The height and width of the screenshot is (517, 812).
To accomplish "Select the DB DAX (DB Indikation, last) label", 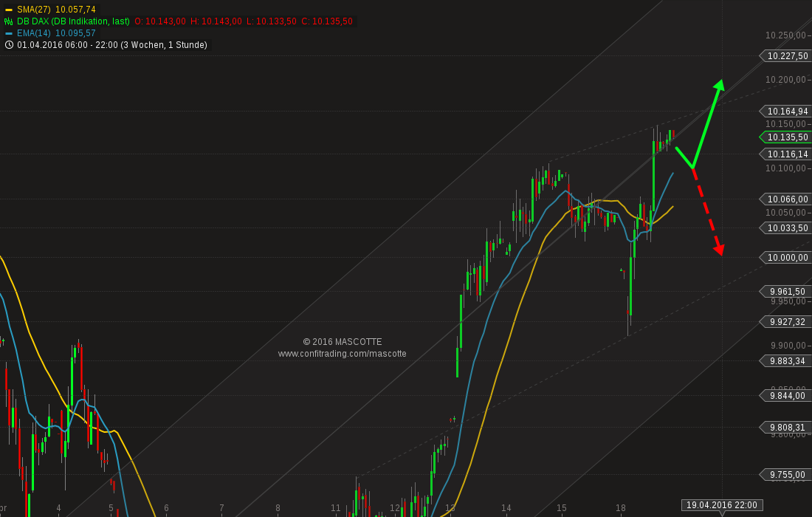I will 74,21.
